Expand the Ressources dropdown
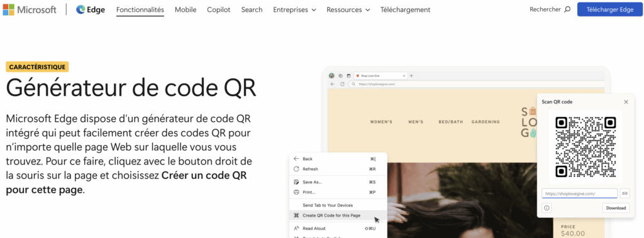Screen dimensions: 644x238 (x=348, y=9)
